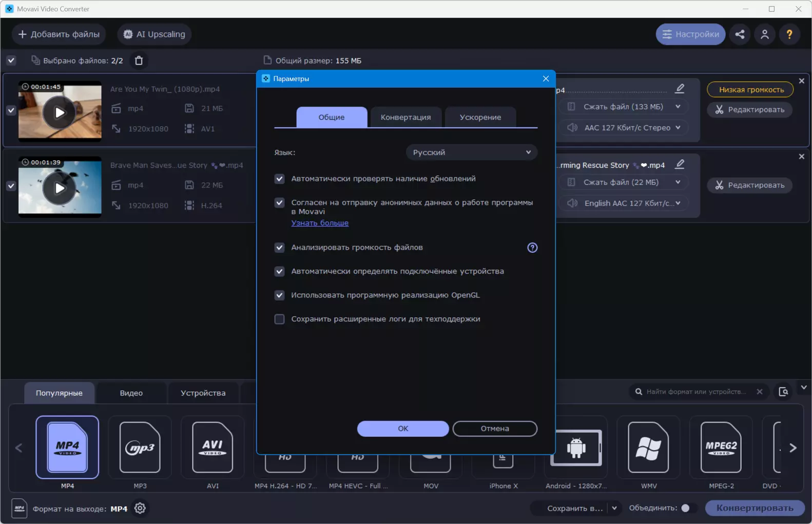Open the Ускорение tab

click(480, 117)
